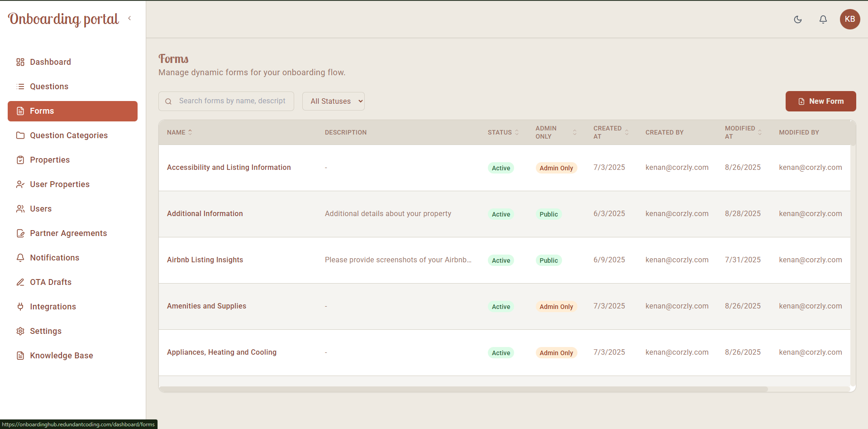868x429 pixels.
Task: Click modified date 7/31/2025
Action: click(743, 260)
